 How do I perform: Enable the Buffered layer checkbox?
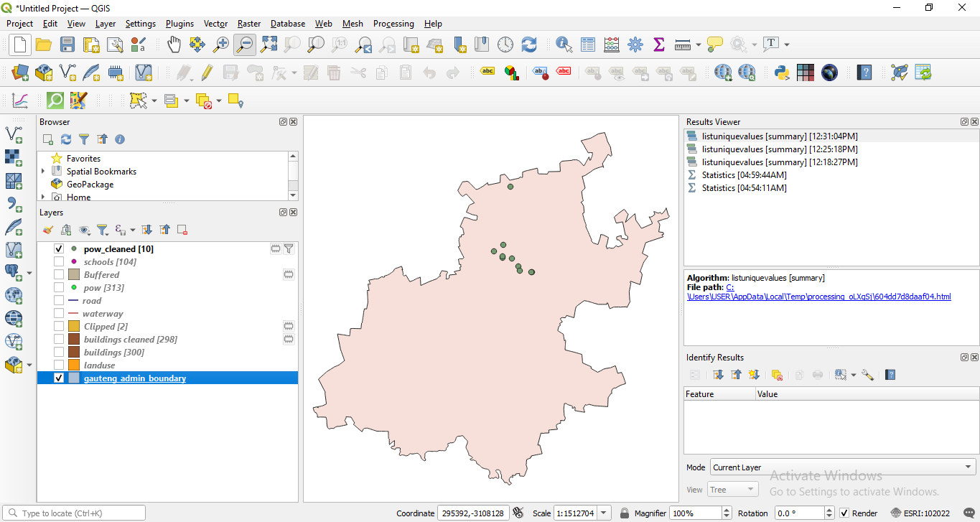click(59, 275)
